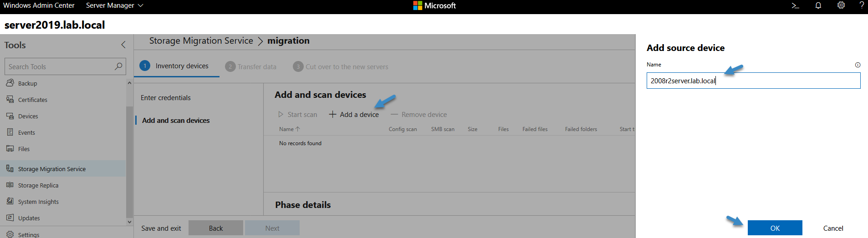Screen dimensions: 868x238
Task: Open the help question mark
Action: point(862,5)
